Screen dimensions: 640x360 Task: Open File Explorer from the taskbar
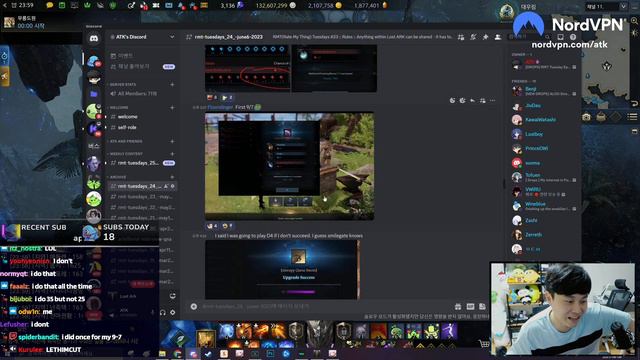point(162,353)
